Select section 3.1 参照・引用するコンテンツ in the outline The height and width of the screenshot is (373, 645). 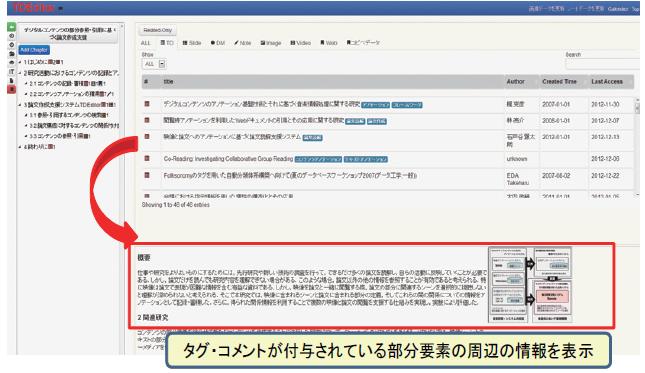point(69,115)
